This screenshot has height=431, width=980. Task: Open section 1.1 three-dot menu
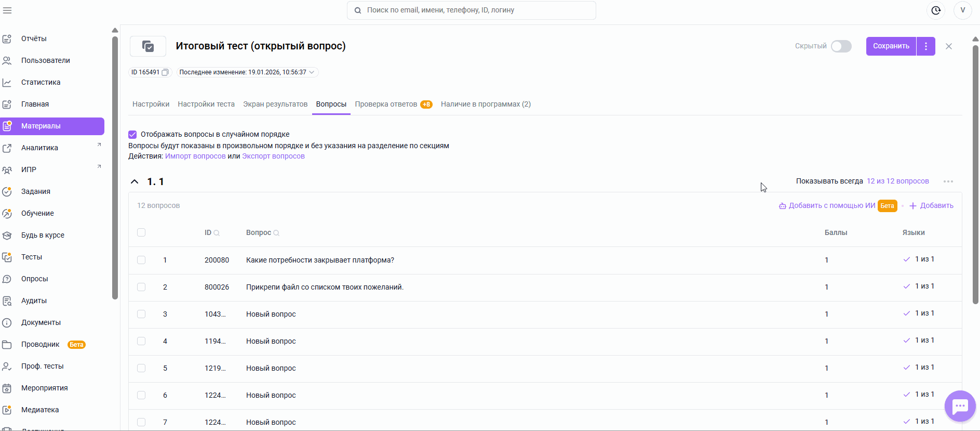coord(948,181)
